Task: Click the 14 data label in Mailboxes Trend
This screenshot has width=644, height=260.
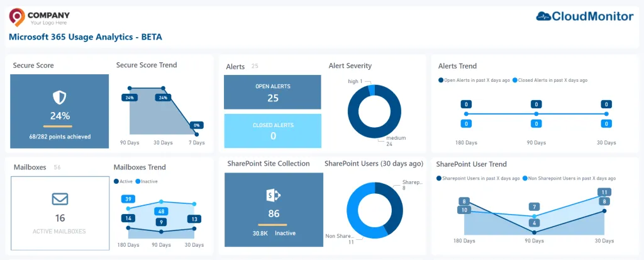Action: tap(128, 218)
